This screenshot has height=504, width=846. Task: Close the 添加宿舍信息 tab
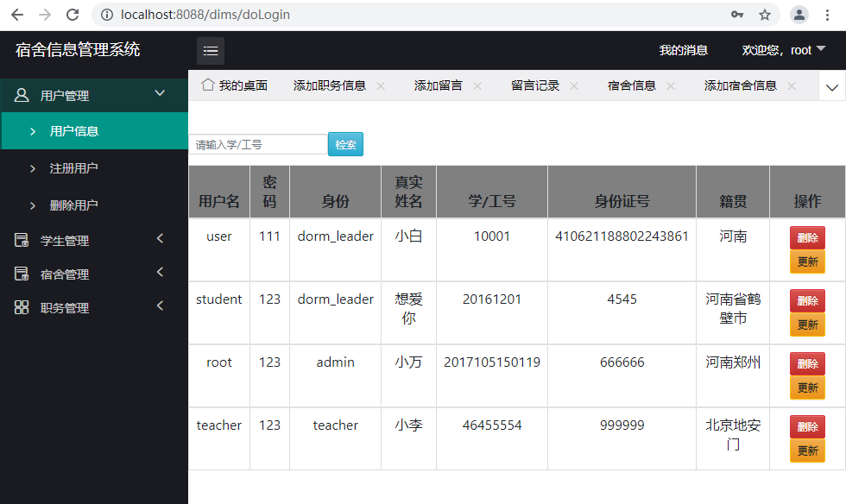(x=792, y=85)
